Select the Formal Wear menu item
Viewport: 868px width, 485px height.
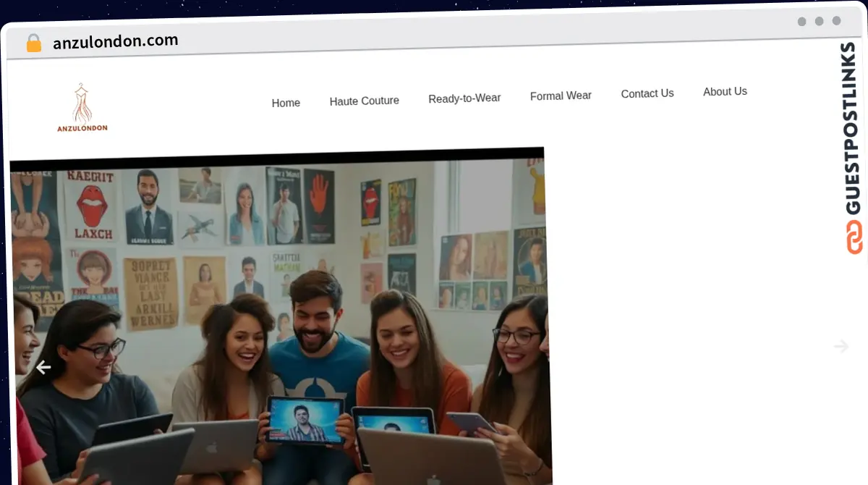point(561,96)
